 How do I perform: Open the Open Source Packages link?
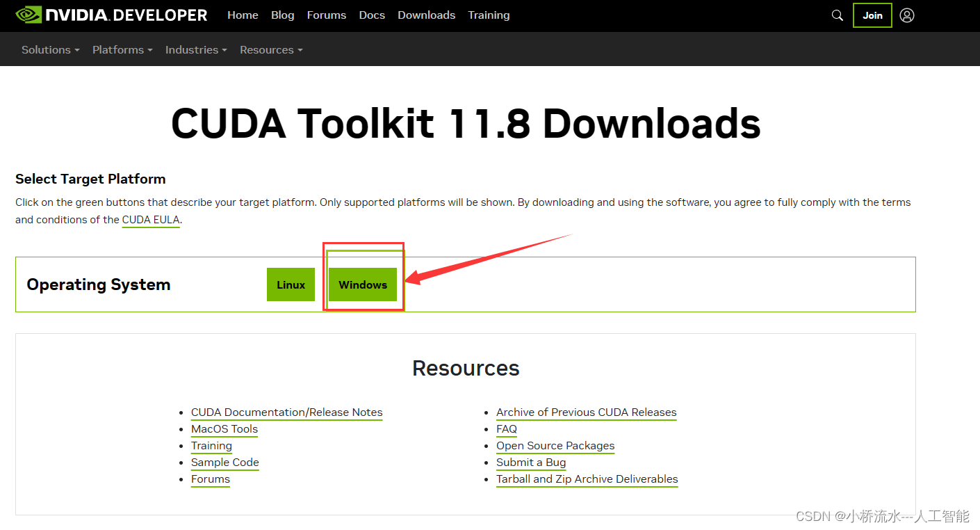click(x=555, y=446)
